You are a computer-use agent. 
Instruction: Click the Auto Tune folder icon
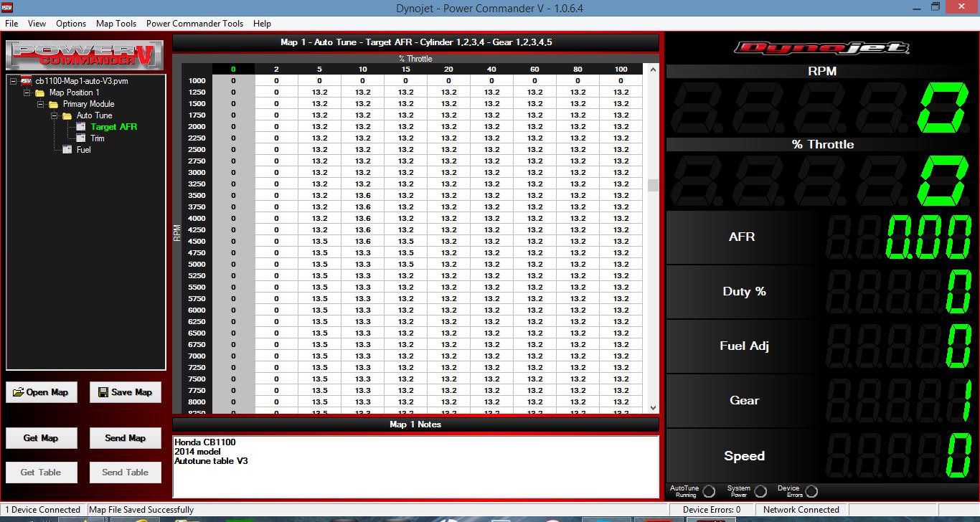[67, 115]
